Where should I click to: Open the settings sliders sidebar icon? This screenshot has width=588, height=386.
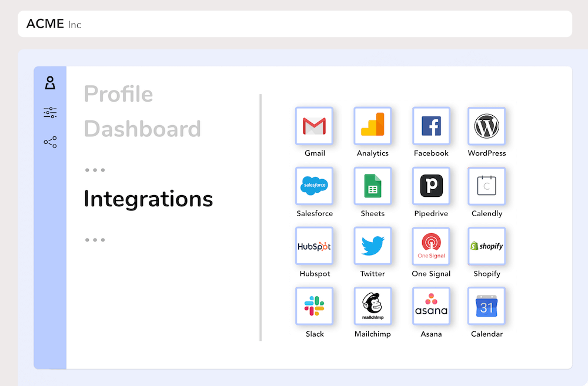tap(50, 113)
